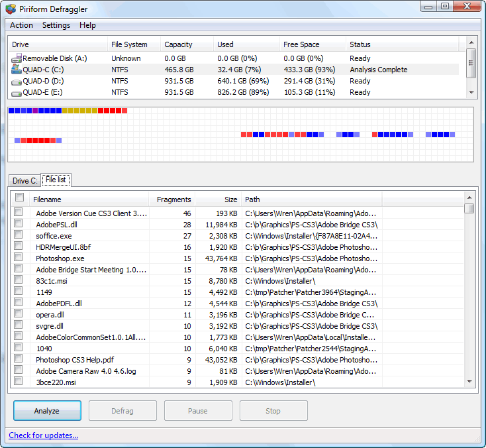Image resolution: width=486 pixels, height=448 pixels.
Task: Click the path 'C:\Windows\Installer\' of 83c1c.msi
Action: coord(280,281)
